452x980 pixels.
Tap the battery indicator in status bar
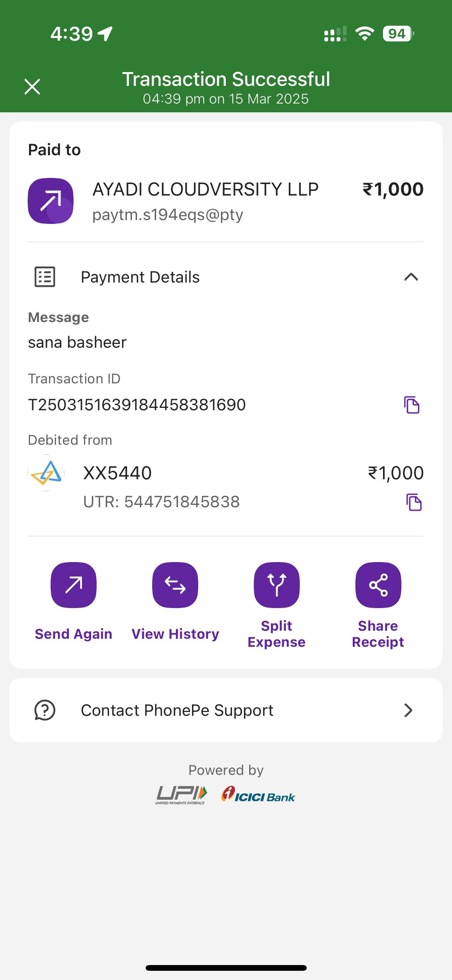click(x=398, y=34)
